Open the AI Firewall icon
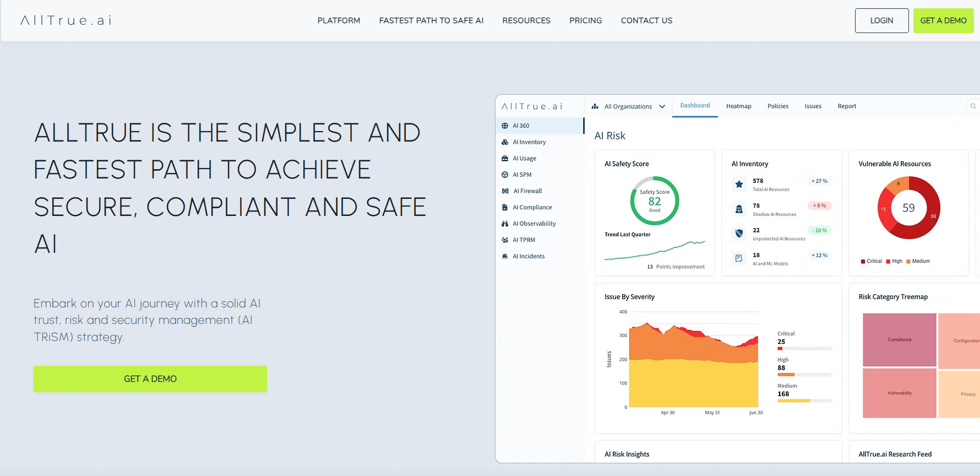The image size is (980, 476). 505,191
